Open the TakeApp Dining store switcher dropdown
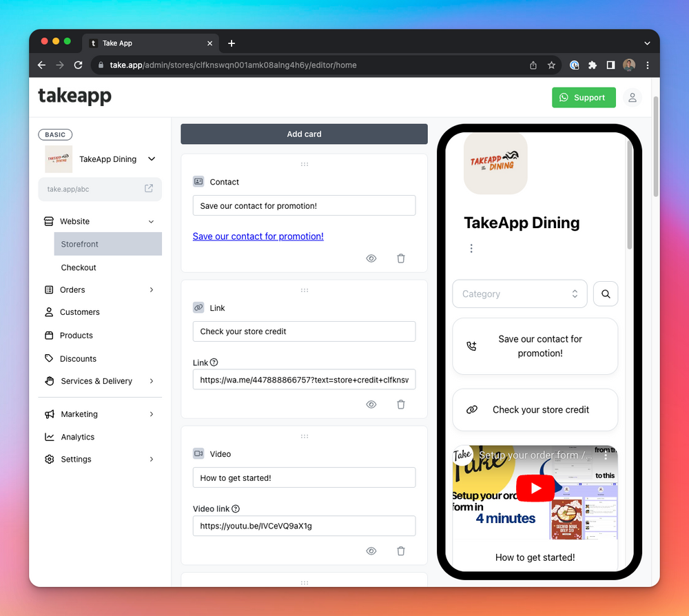Viewport: 689px width, 616px height. (152, 159)
